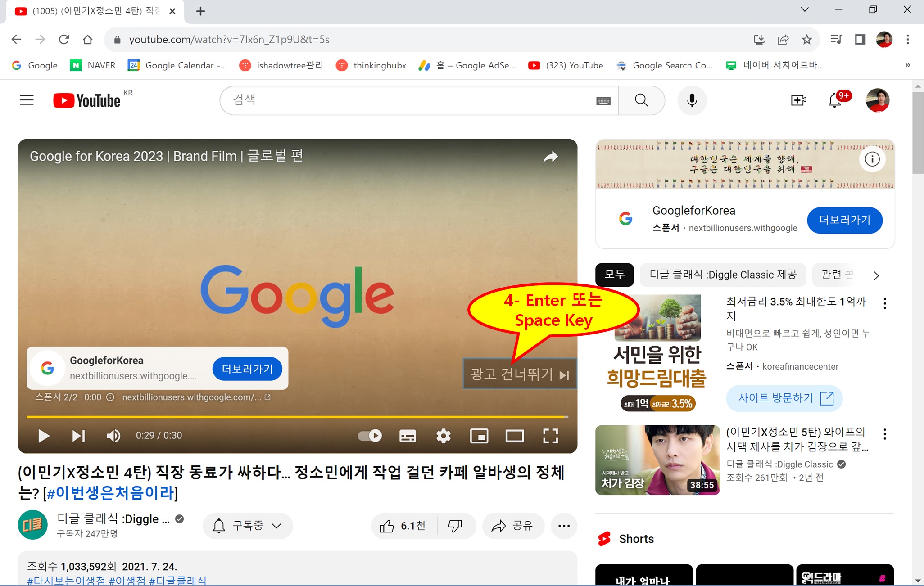Select the 모두 filter chip
Viewport: 924px width, 586px height.
click(x=614, y=275)
